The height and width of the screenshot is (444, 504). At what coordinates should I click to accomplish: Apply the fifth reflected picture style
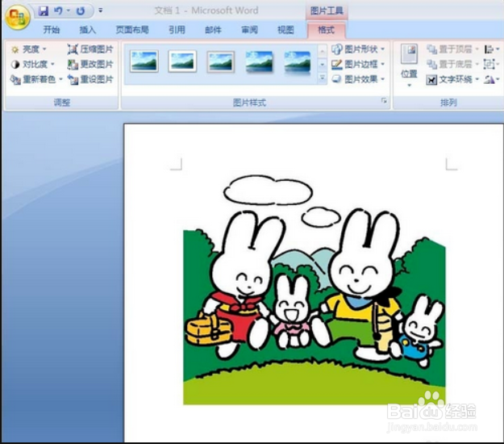(298, 62)
